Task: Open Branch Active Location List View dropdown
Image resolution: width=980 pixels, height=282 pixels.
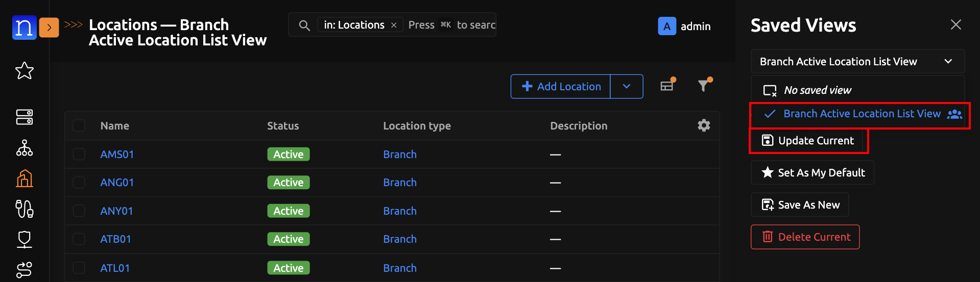Action: 857,62
